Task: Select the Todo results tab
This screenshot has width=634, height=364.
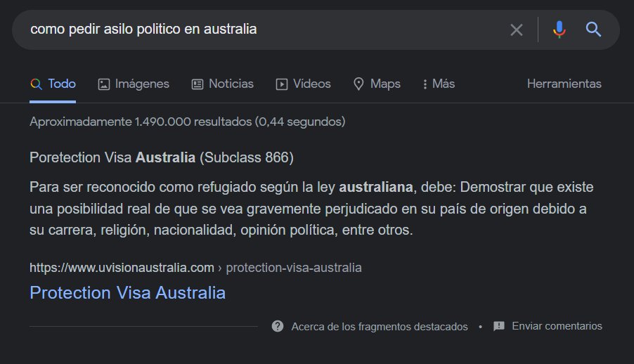Action: click(x=53, y=84)
